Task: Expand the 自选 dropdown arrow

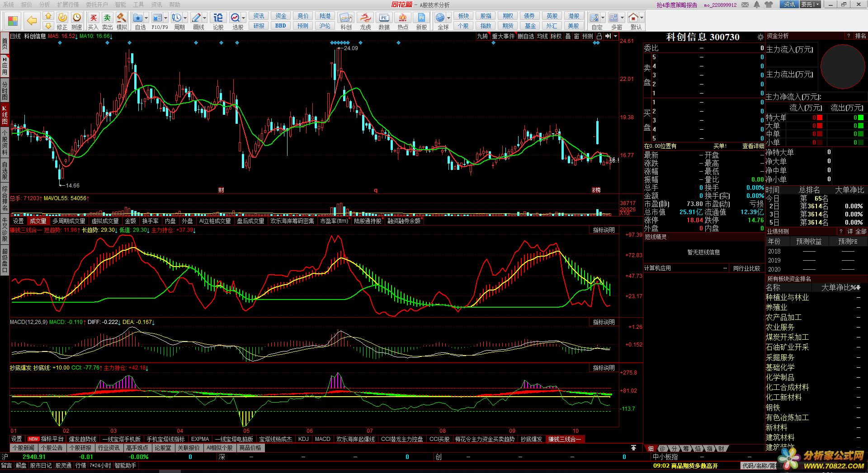Action: pyautogui.click(x=147, y=18)
